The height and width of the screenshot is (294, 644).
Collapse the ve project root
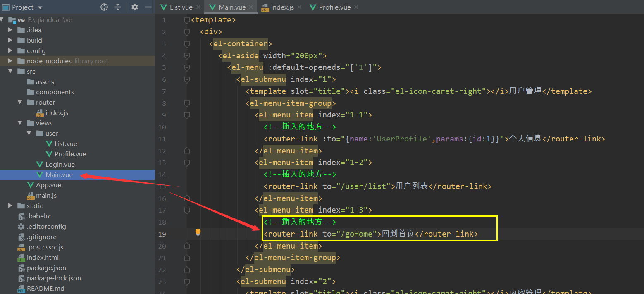[2, 19]
